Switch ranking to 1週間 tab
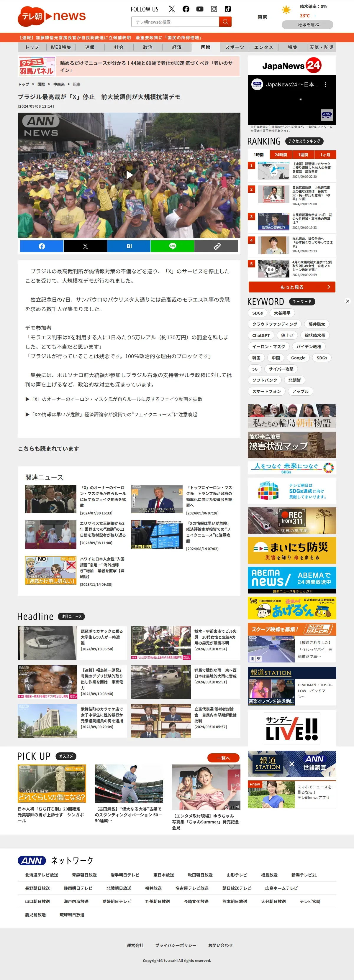Screen dimensions: 354x980 pos(303,155)
